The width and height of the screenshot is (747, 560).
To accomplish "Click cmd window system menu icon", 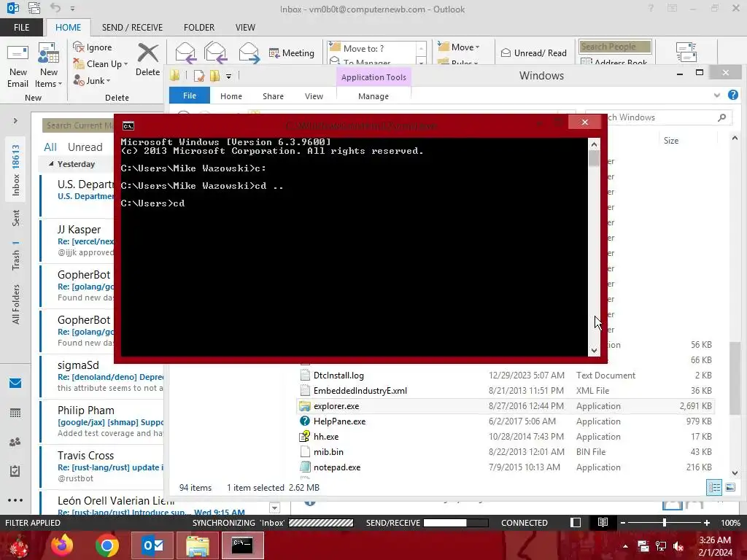I will point(128,125).
